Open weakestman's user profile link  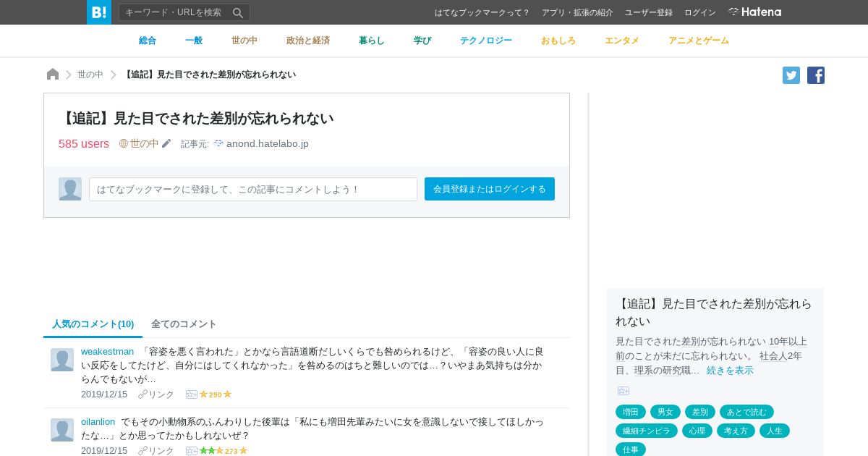(108, 351)
